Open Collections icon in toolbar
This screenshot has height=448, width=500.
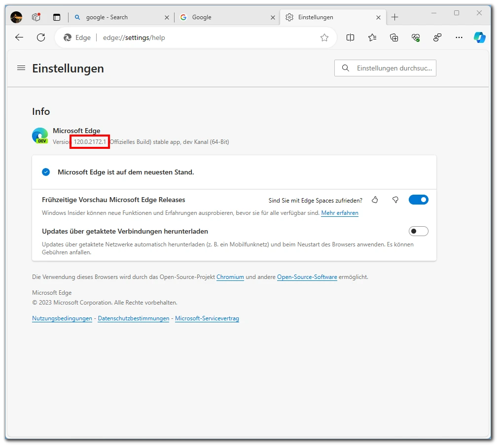pyautogui.click(x=394, y=37)
